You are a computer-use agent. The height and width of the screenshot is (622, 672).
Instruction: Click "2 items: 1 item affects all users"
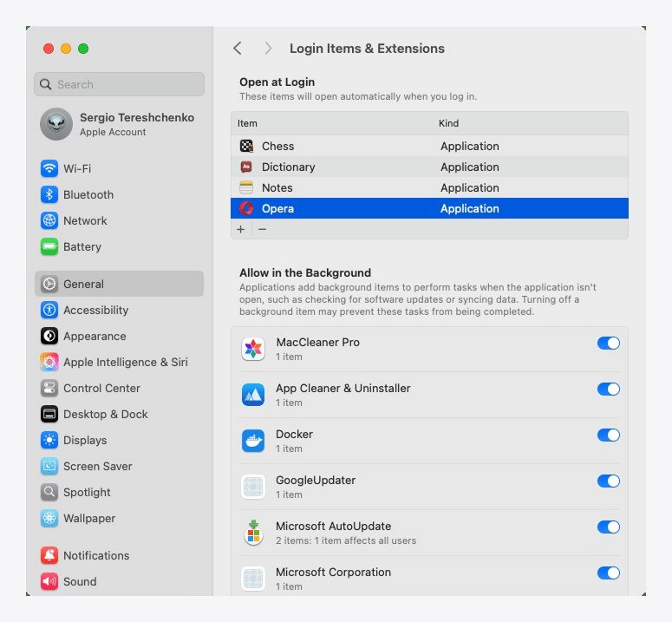click(346, 540)
